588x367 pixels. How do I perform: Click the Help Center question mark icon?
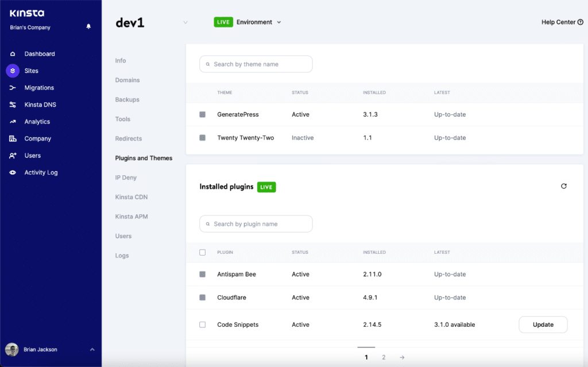point(580,22)
